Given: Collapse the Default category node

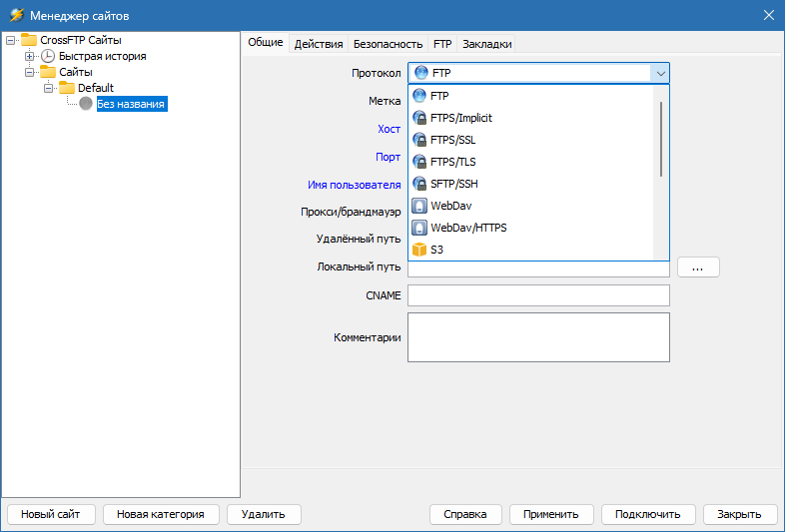Looking at the screenshot, I should (48, 88).
